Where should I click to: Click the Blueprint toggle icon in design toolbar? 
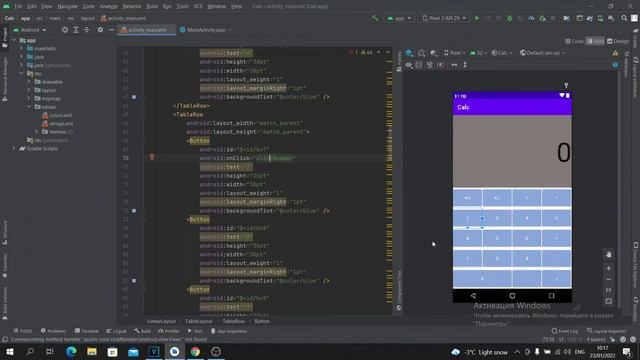point(419,65)
